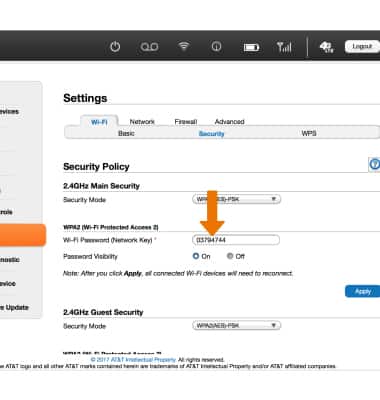
Task: Open the help question mark icon
Action: click(x=374, y=164)
